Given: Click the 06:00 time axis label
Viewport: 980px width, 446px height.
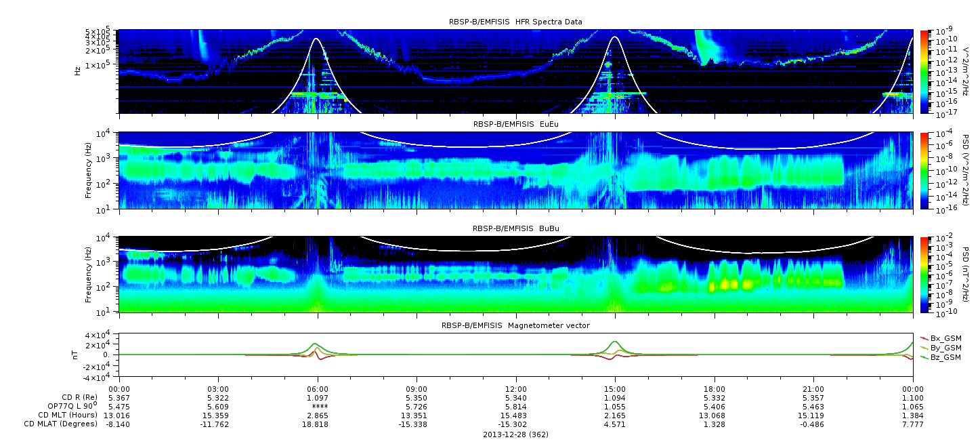Looking at the screenshot, I should pos(318,388).
